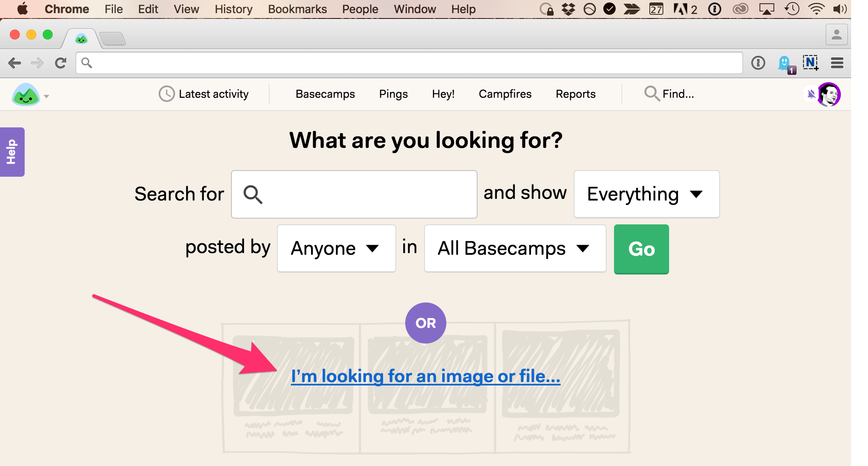Open the user avatar profile menu

point(829,95)
